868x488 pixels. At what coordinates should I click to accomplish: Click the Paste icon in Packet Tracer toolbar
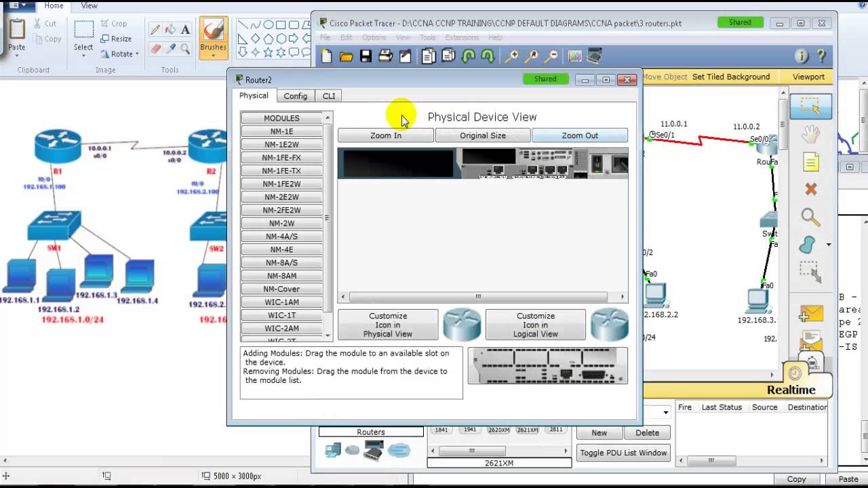tap(448, 56)
